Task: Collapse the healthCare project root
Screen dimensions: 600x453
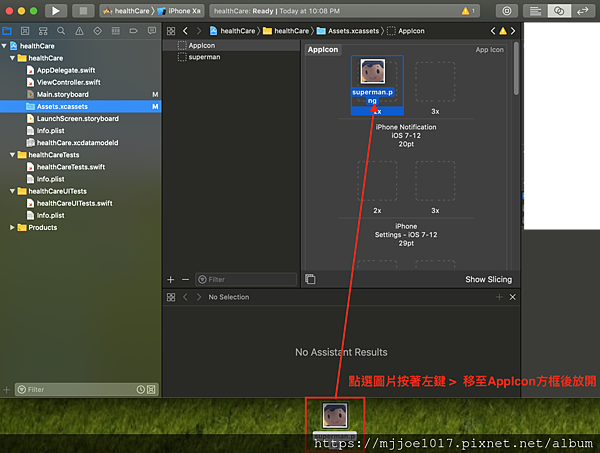Action: click(4, 46)
